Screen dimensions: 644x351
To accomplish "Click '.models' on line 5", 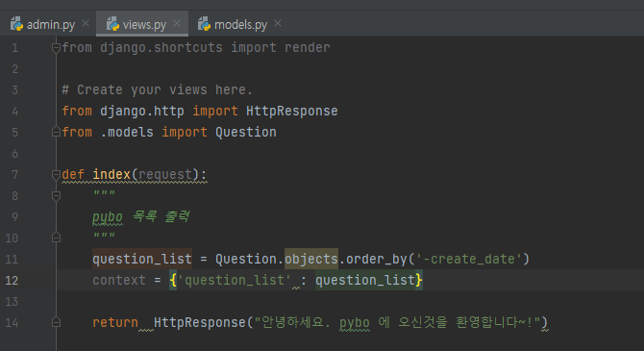I will tap(127, 133).
